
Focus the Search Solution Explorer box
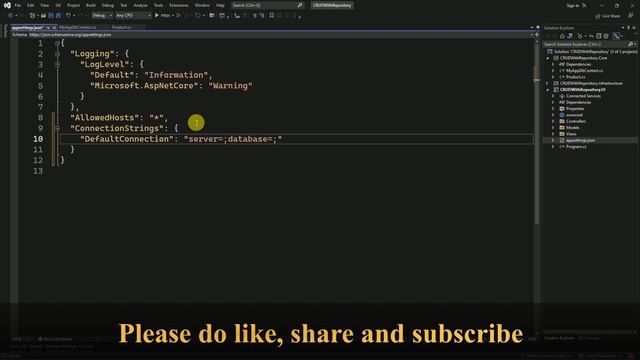click(590, 44)
